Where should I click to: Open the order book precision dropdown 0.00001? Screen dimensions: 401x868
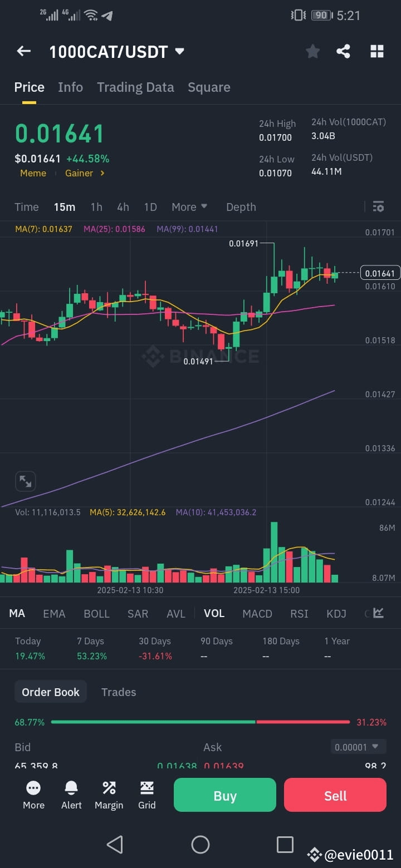(x=358, y=747)
